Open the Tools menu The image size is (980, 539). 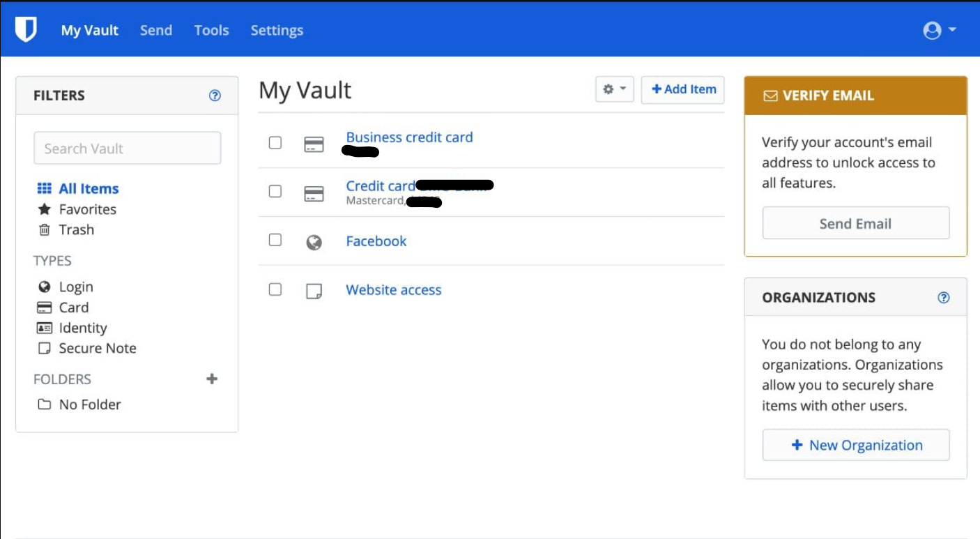[x=210, y=30]
